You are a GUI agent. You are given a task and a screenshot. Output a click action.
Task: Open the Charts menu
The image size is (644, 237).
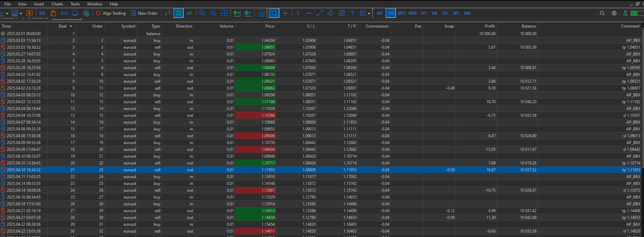click(x=57, y=4)
